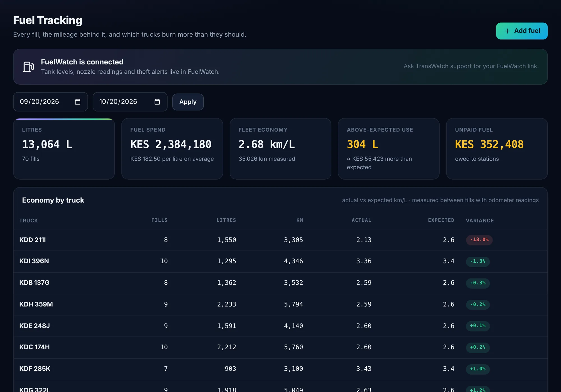
Task: Apply the selected date range
Action: (x=188, y=102)
